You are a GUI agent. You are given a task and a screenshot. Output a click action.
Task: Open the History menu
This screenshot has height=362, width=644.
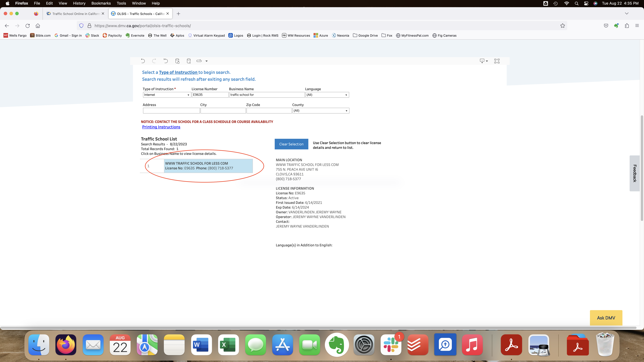[x=79, y=3]
